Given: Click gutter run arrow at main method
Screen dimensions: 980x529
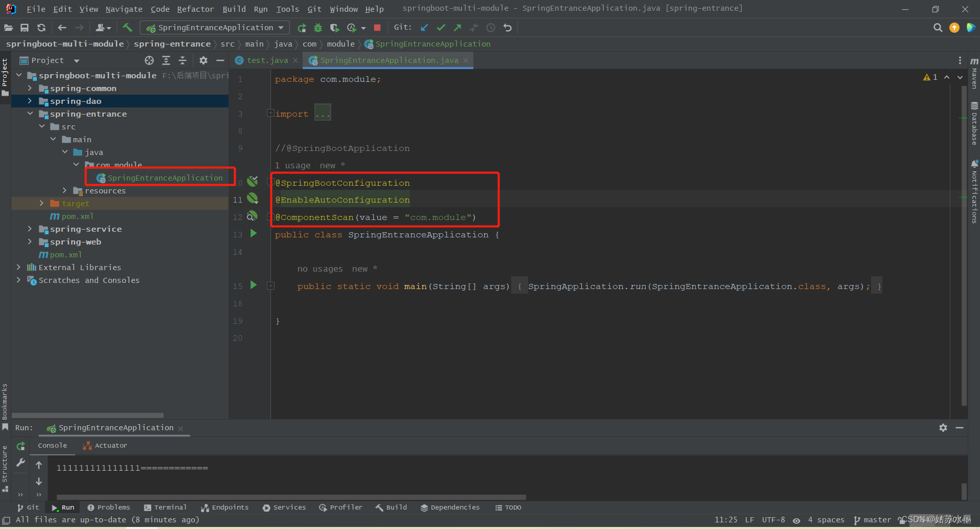Looking at the screenshot, I should coord(253,285).
